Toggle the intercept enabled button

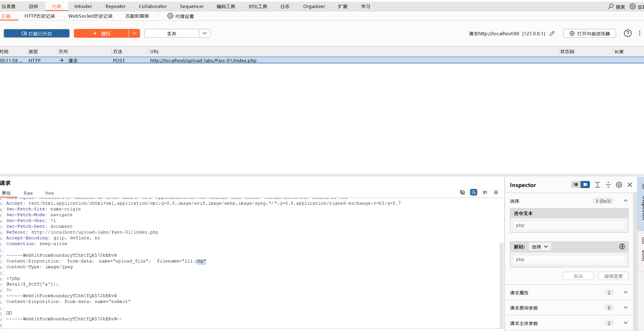(37, 33)
